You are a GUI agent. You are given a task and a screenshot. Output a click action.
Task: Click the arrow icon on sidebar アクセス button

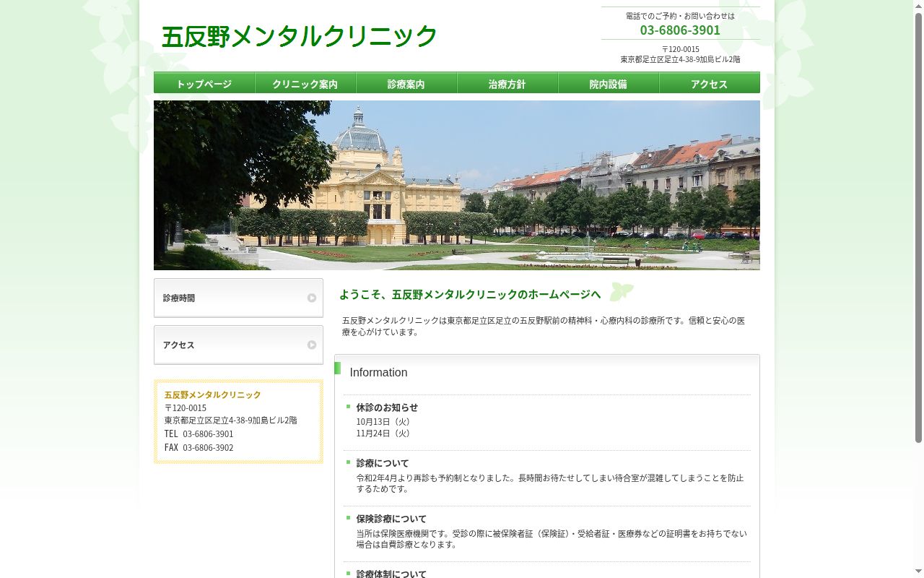tap(312, 345)
